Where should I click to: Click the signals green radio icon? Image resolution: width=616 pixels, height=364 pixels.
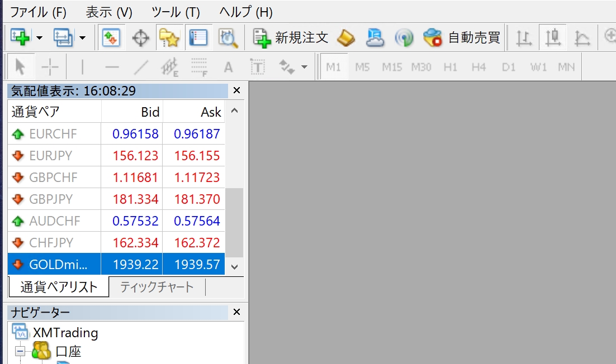pos(404,38)
